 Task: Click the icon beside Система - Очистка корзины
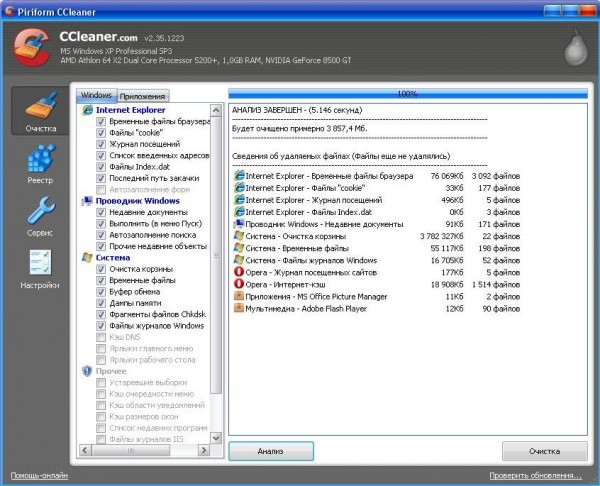tap(239, 236)
